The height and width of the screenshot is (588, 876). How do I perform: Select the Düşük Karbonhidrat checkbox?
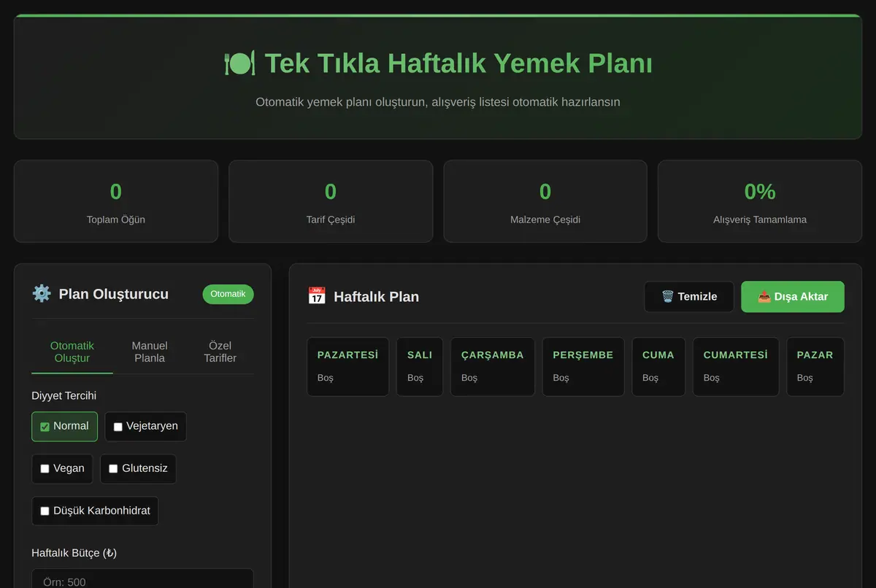tap(45, 511)
